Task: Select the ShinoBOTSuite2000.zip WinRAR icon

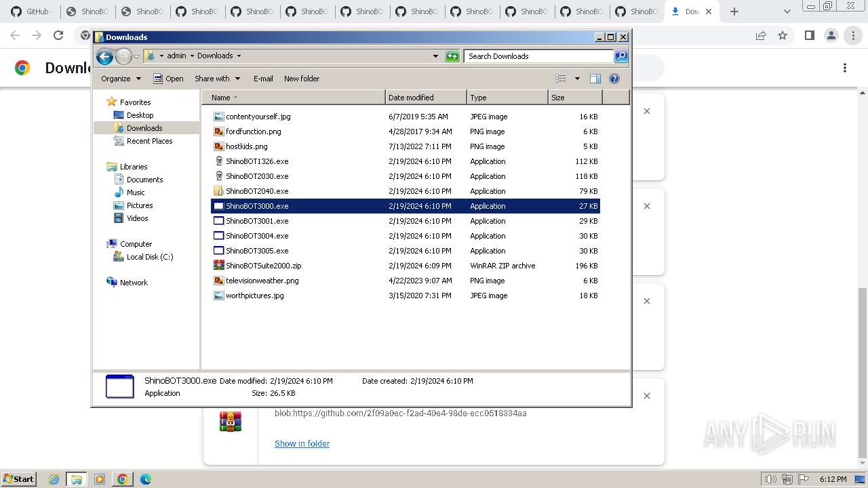Action: [x=218, y=266]
